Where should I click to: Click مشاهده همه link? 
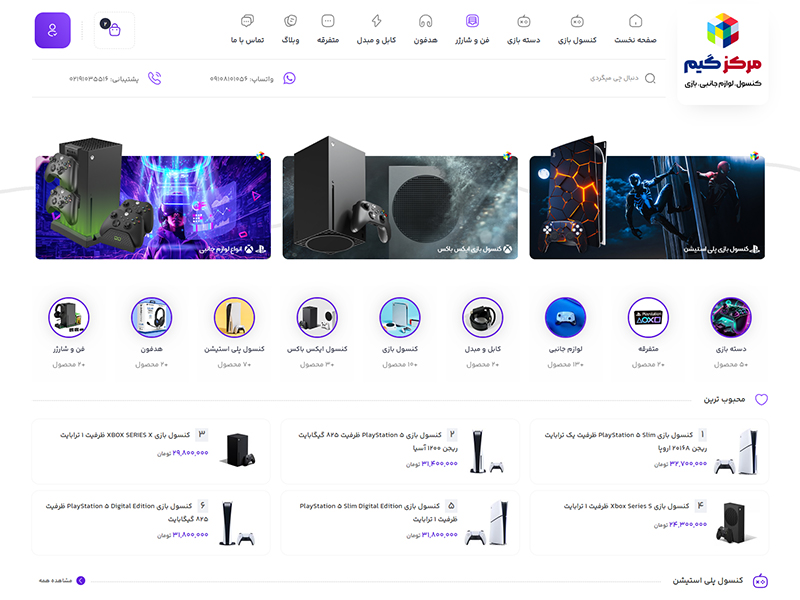point(56,581)
